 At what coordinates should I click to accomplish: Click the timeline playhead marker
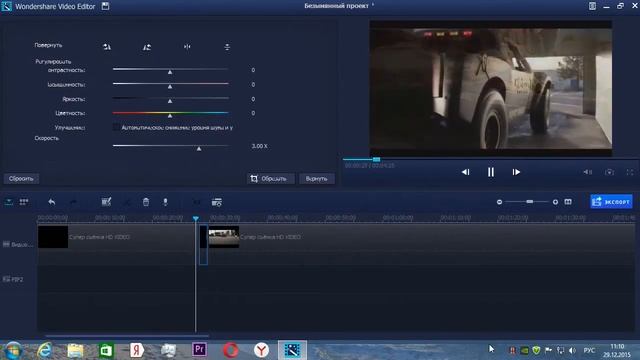(196, 219)
